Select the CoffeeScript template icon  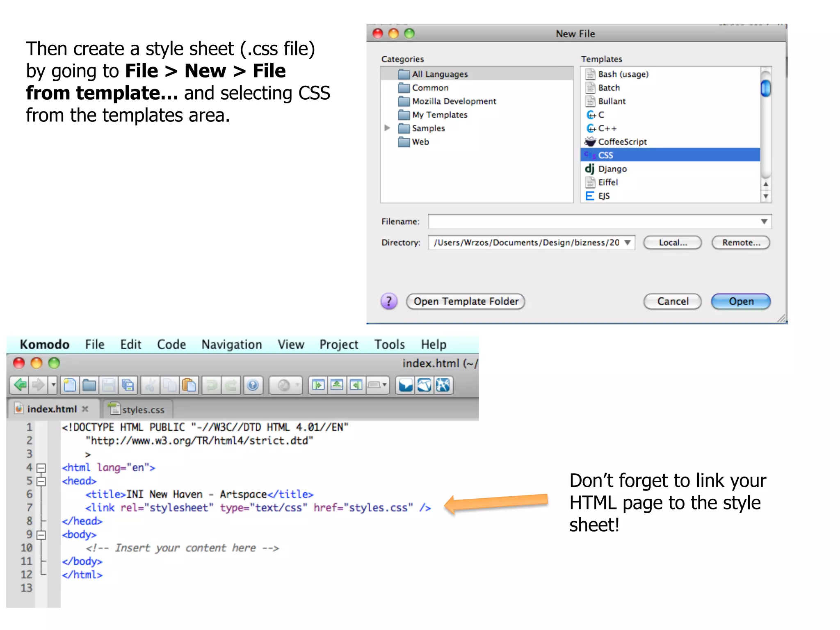(590, 142)
